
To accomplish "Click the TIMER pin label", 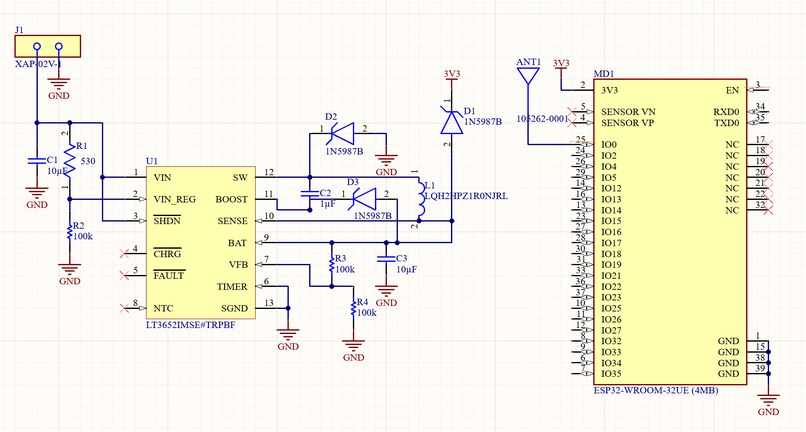I will (x=232, y=286).
